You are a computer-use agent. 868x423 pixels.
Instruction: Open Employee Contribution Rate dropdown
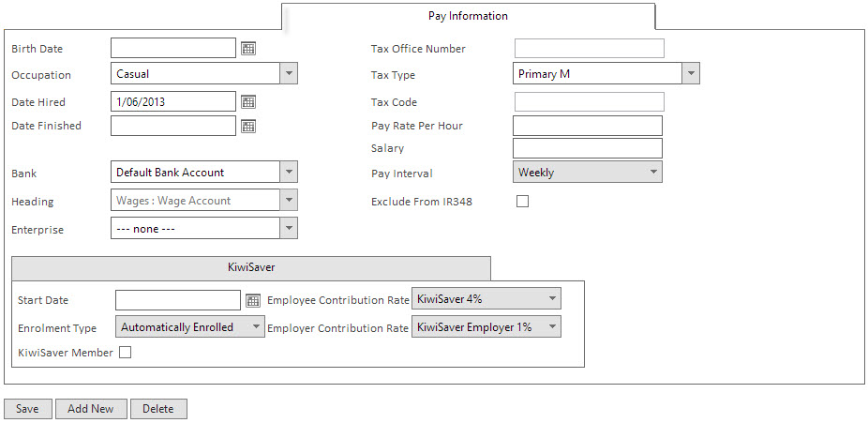pyautogui.click(x=486, y=299)
